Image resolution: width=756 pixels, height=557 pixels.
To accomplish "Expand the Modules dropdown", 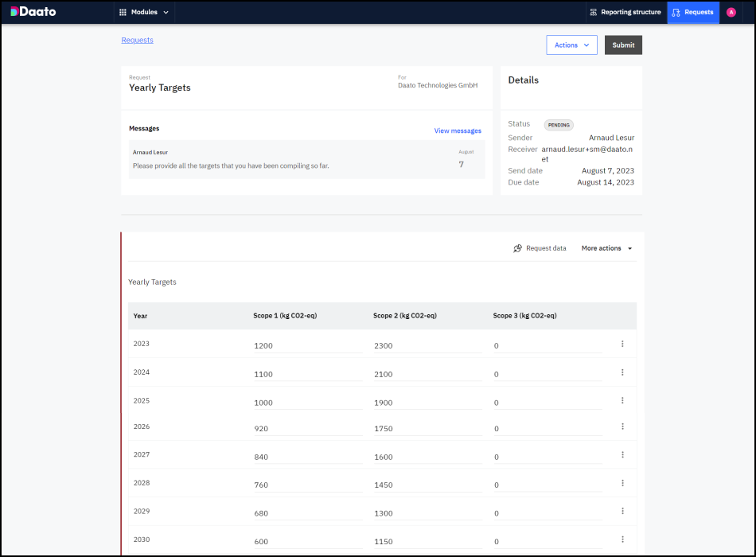I will pyautogui.click(x=143, y=12).
